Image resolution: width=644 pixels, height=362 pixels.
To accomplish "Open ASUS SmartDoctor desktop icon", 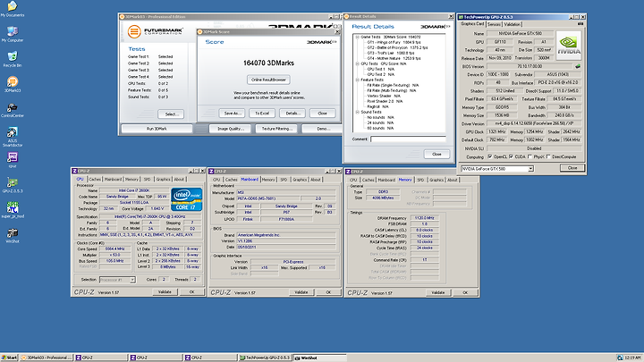I will tap(13, 136).
